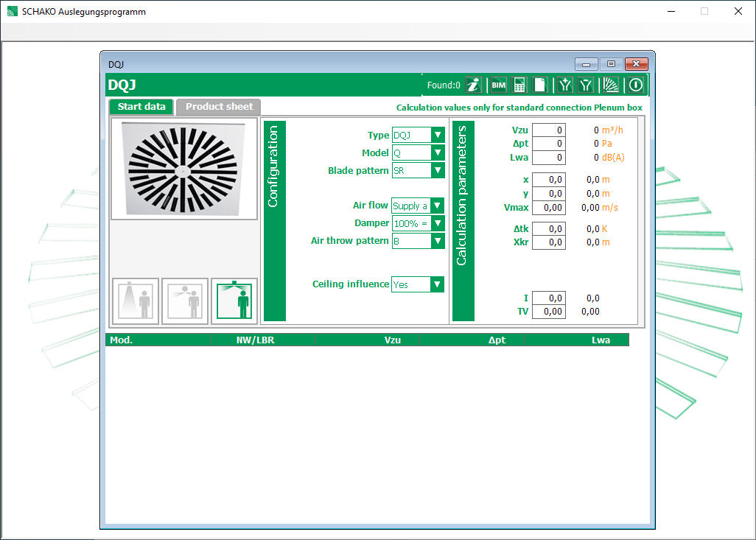Click the Vmax input field
The height and width of the screenshot is (540, 756).
549,208
